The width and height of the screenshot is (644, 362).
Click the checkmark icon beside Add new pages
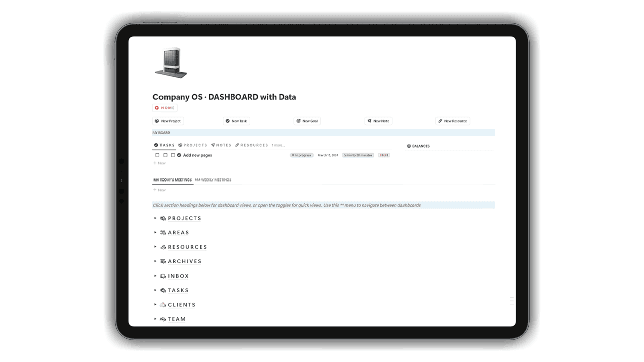click(179, 155)
